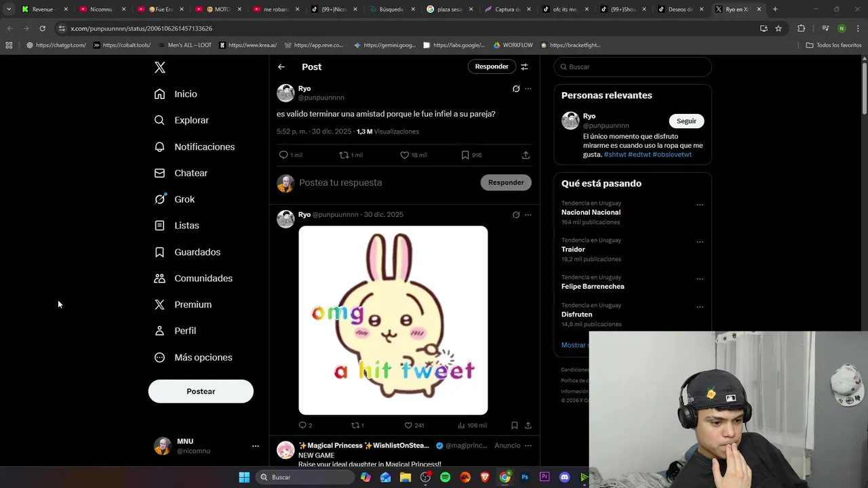Open more options on the second Ryo post
This screenshot has height=488, width=868.
[528, 215]
